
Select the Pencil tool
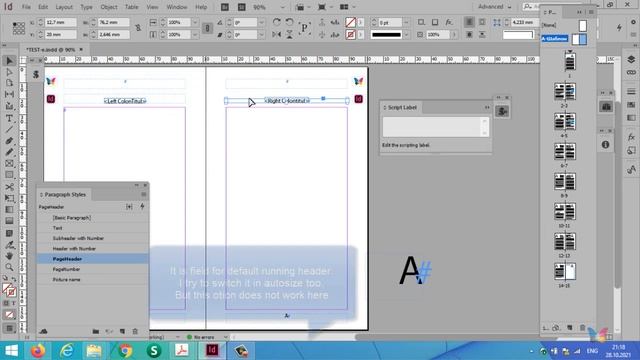point(9,152)
